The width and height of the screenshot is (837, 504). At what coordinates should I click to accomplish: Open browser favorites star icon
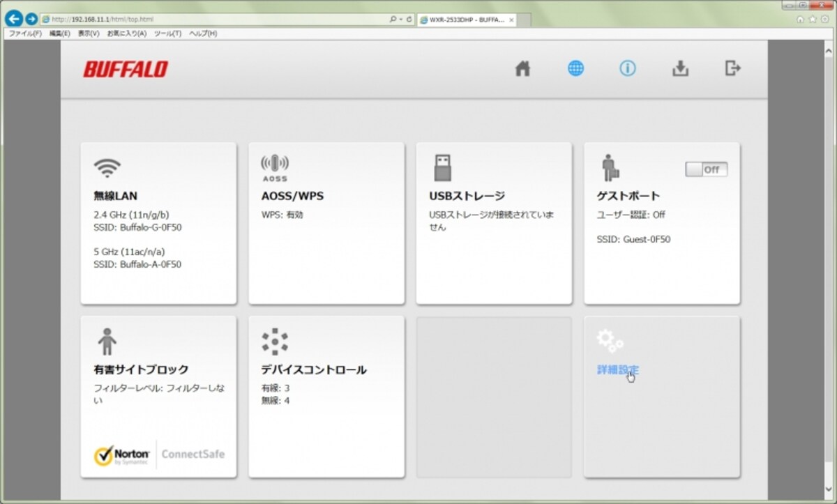tap(812, 20)
